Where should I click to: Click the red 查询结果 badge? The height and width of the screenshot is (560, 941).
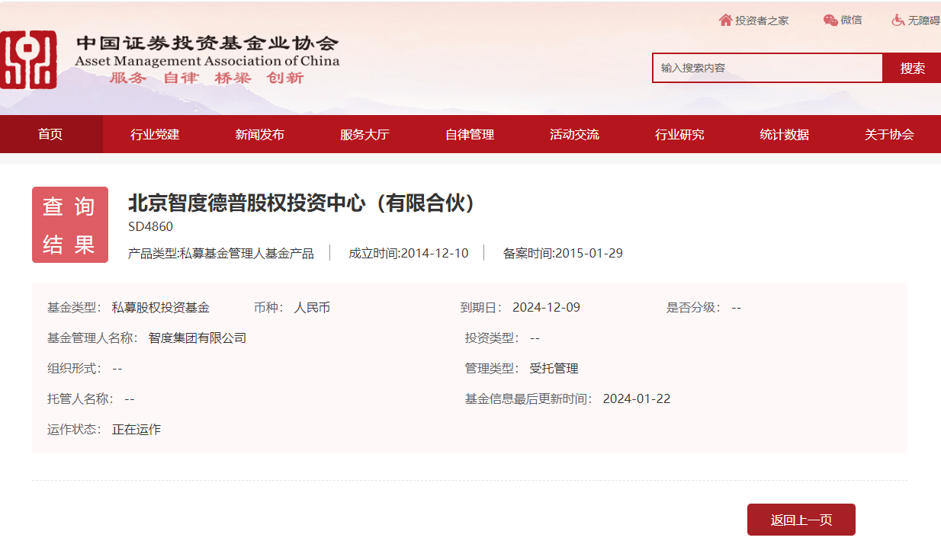(69, 224)
